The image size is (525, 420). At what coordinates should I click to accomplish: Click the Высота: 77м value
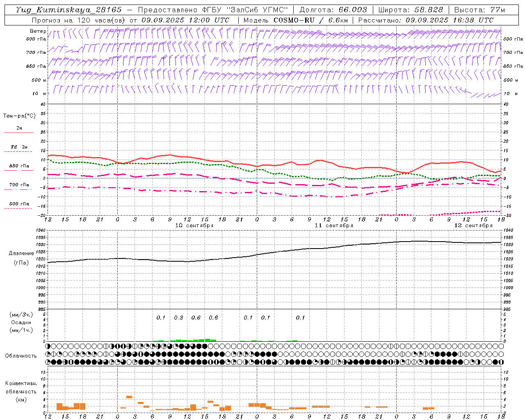[x=479, y=10]
